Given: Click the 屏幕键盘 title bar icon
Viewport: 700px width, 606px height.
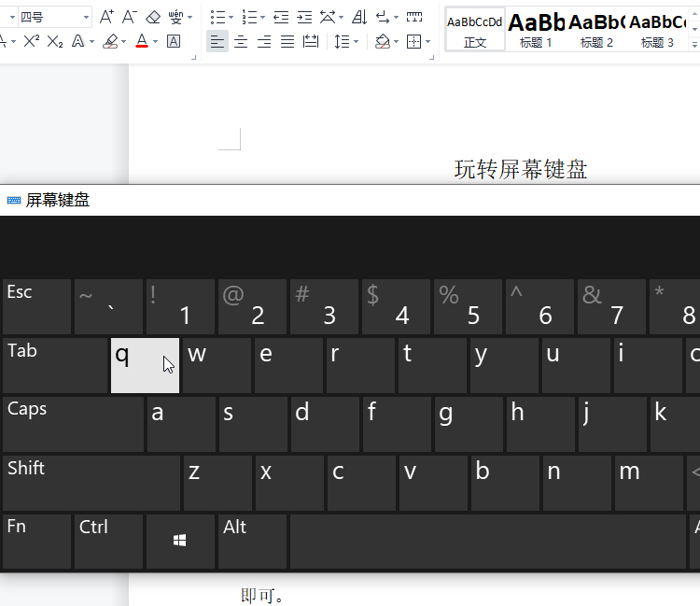Looking at the screenshot, I should point(14,200).
